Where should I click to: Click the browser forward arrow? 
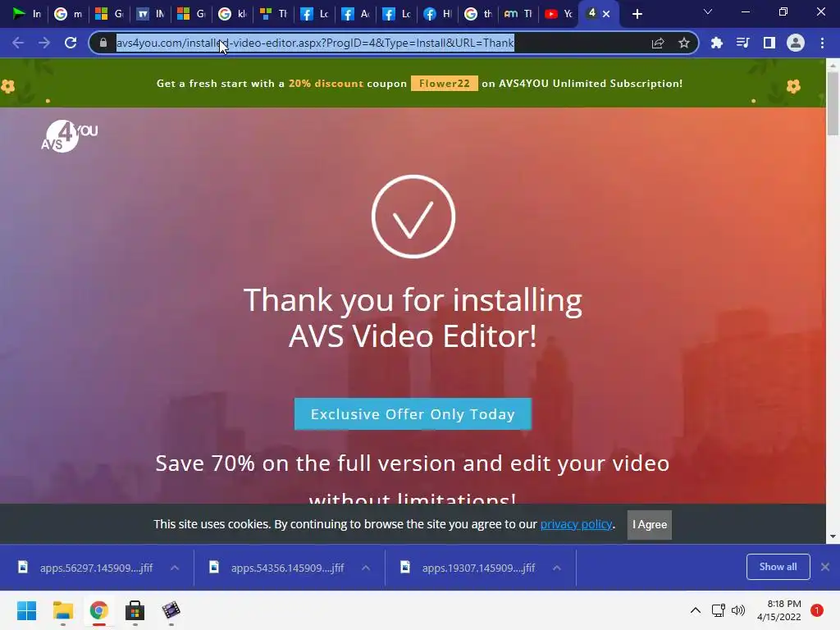(x=44, y=43)
